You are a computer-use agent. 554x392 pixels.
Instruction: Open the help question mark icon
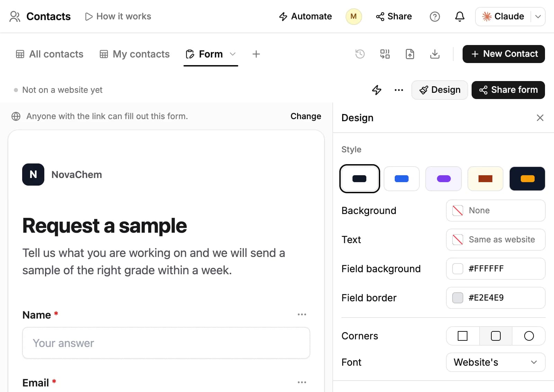coord(435,16)
